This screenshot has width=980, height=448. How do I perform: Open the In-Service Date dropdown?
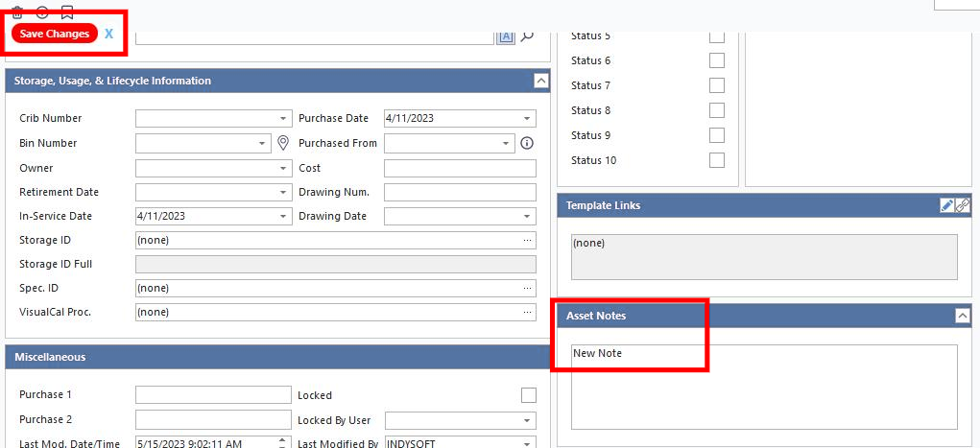click(283, 216)
